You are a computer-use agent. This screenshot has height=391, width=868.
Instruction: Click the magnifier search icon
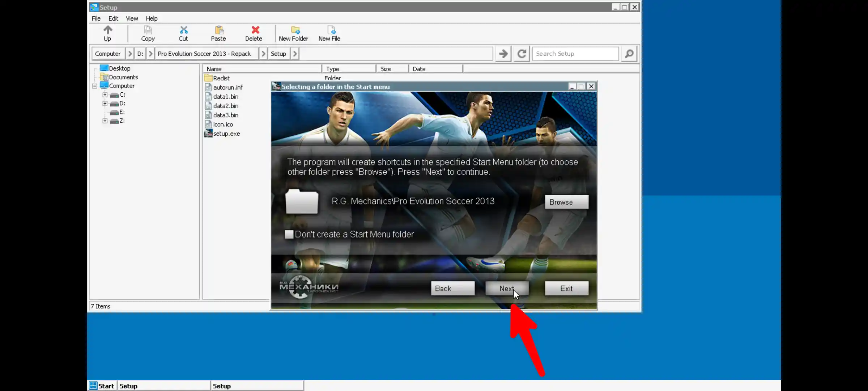click(629, 54)
